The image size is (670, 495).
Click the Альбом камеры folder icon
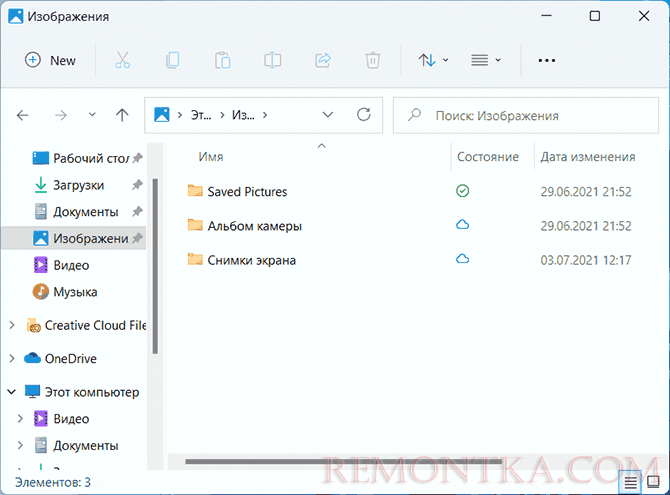195,224
